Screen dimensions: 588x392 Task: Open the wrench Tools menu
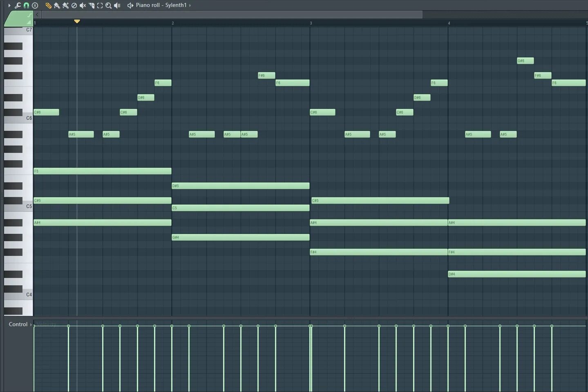(x=18, y=5)
